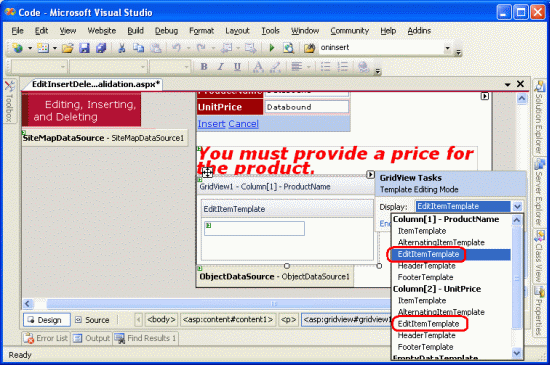Click the Insert link
The height and width of the screenshot is (365, 550).
(212, 124)
